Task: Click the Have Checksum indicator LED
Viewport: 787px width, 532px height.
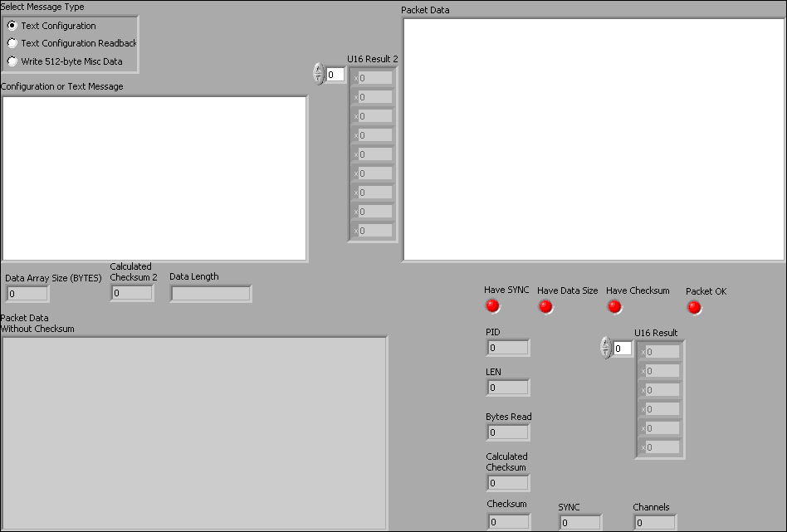Action: pyautogui.click(x=614, y=306)
